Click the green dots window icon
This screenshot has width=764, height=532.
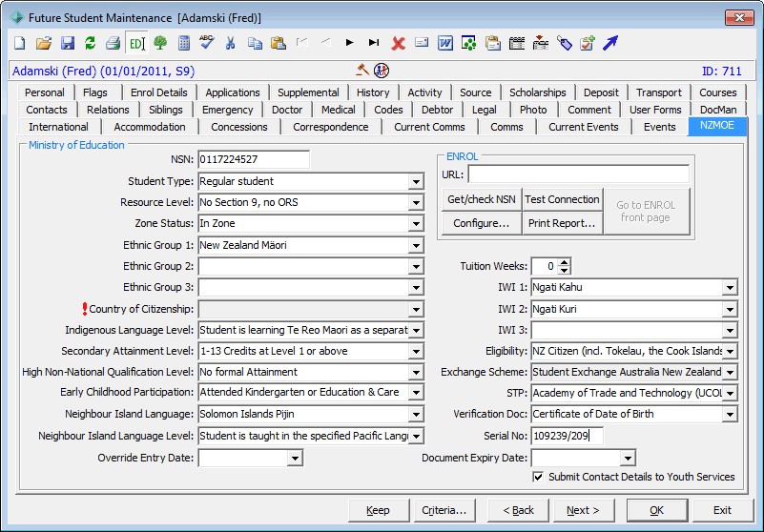468,43
